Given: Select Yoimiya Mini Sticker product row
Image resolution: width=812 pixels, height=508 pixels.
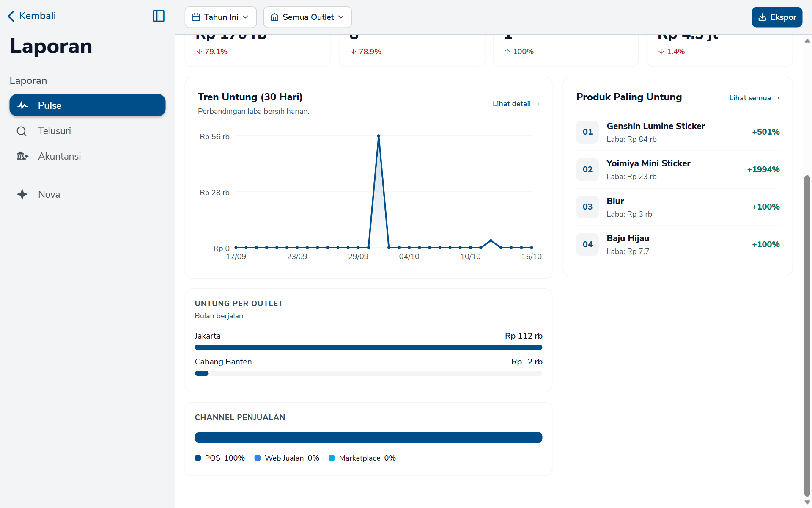Looking at the screenshot, I should [678, 169].
